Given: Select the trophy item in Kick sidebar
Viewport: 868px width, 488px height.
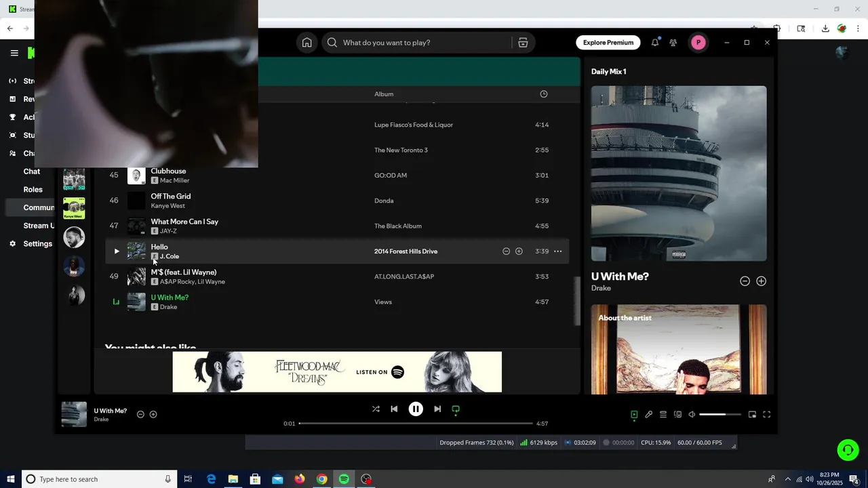Looking at the screenshot, I should pyautogui.click(x=12, y=117).
